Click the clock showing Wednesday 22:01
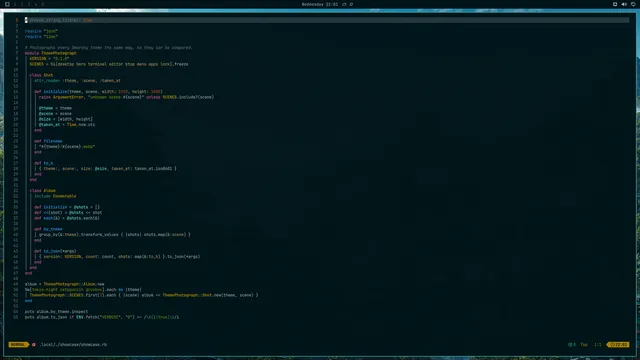 tap(320, 4)
